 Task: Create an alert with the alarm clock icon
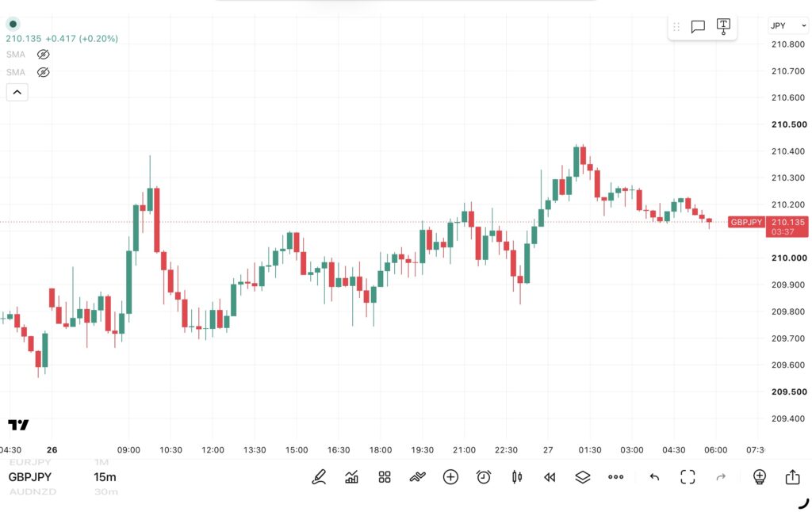[484, 477]
